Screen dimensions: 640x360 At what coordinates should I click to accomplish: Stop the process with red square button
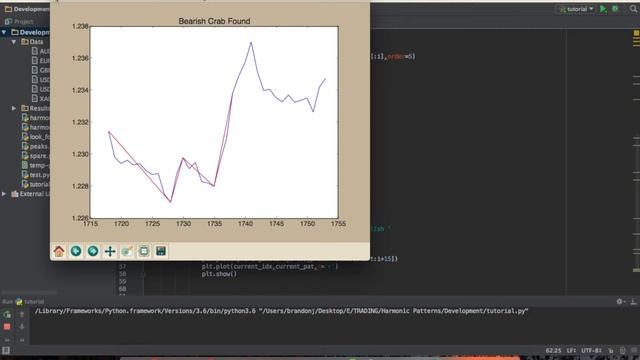pyautogui.click(x=7, y=327)
